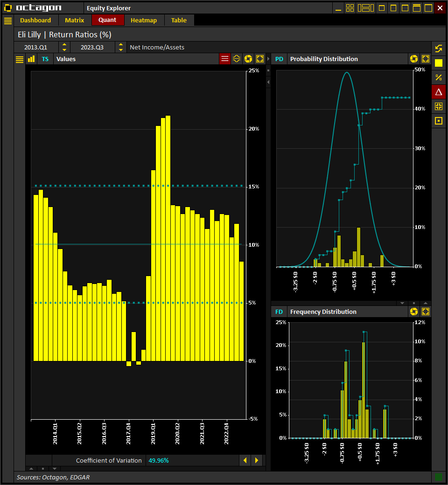Image resolution: width=448 pixels, height=485 pixels.
Task: Click the TS time series label
Action: (x=45, y=59)
